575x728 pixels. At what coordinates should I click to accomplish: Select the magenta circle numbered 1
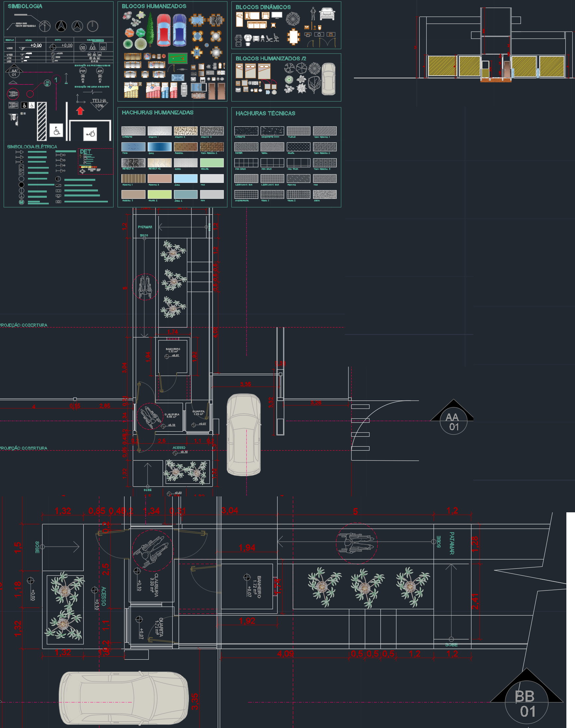56,80
